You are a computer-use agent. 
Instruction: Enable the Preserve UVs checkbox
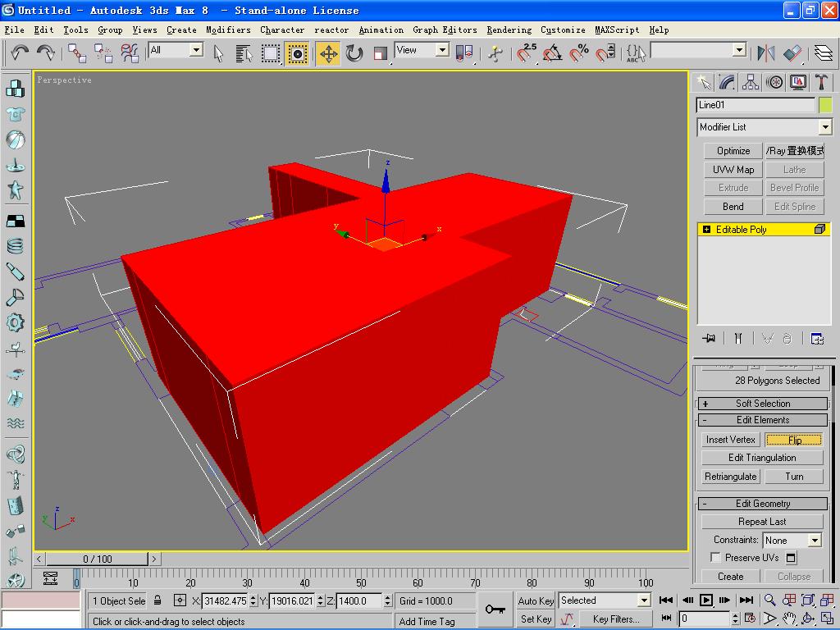pos(715,557)
